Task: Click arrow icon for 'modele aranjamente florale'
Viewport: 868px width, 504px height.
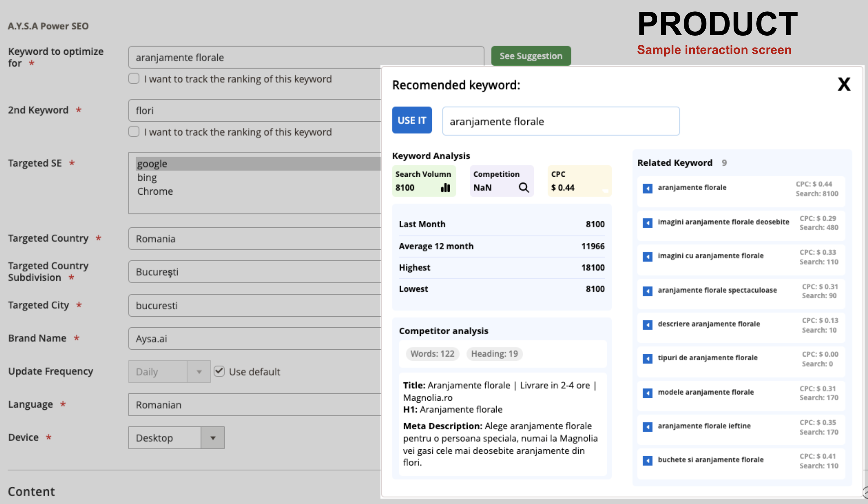Action: [x=647, y=393]
